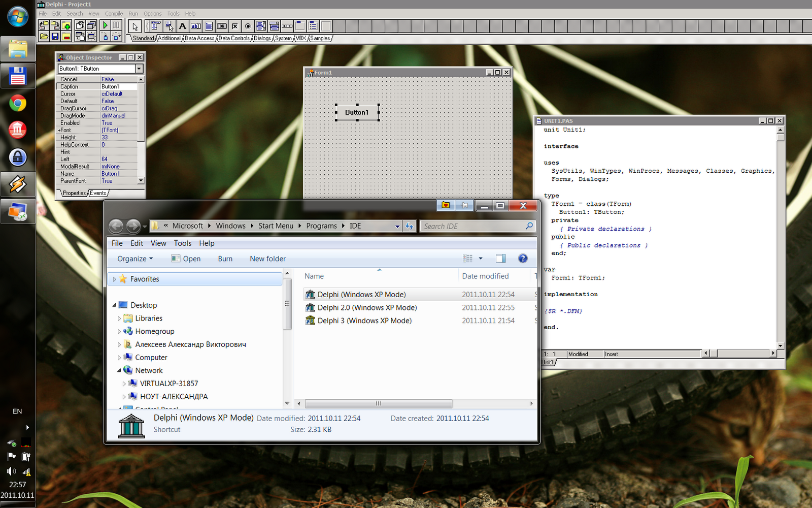Select the Edit component (ab icon)
Screen dimensions: 812x508
point(195,26)
